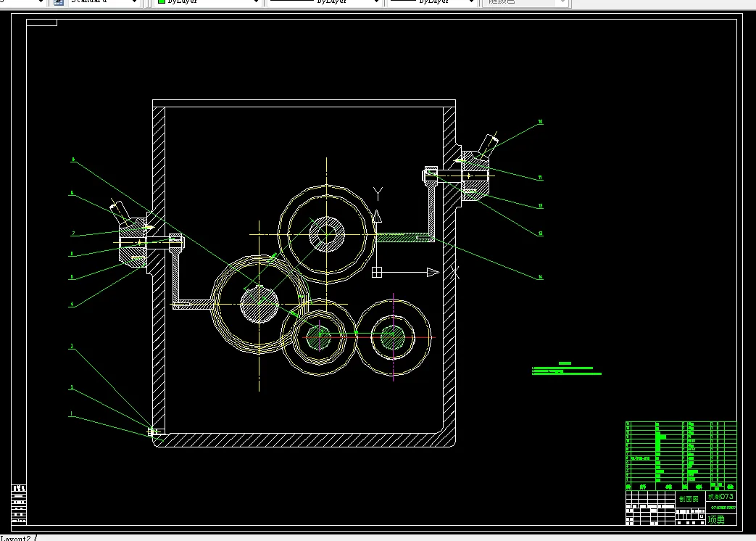The image size is (756, 541).
Task: Select part callout number 13
Action: pos(541,234)
